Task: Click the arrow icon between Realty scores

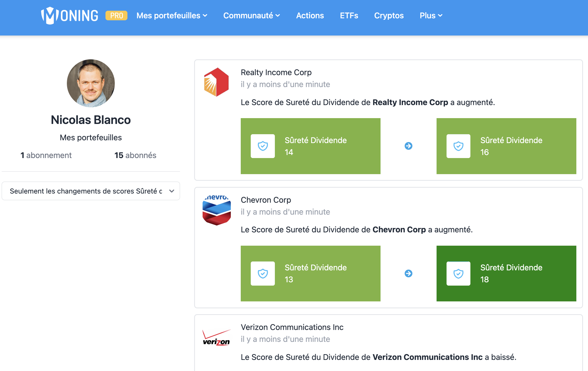Action: pos(409,146)
